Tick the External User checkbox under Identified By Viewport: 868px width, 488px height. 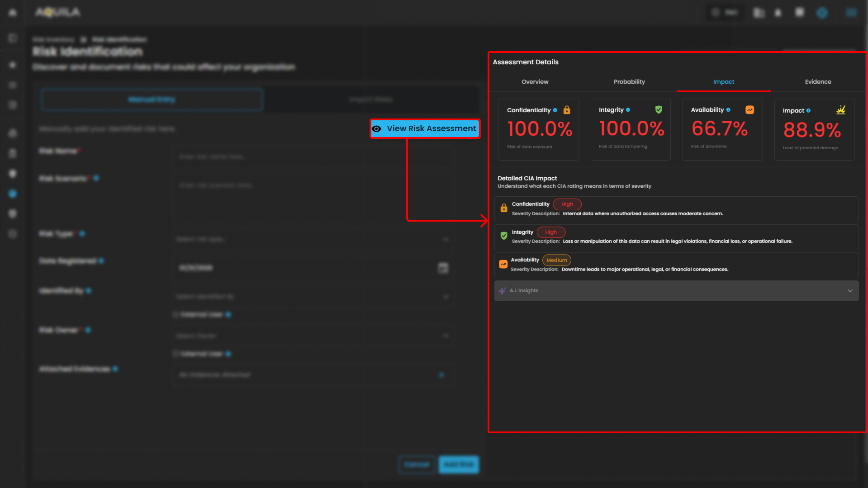coord(175,315)
